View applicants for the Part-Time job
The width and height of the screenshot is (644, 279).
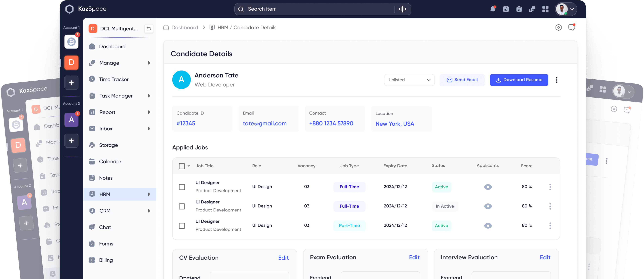pyautogui.click(x=488, y=226)
